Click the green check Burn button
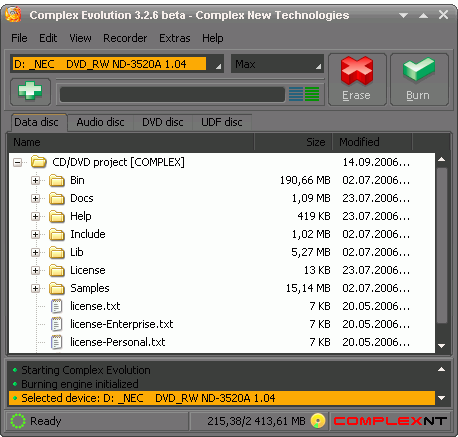The image size is (458, 437). click(419, 79)
